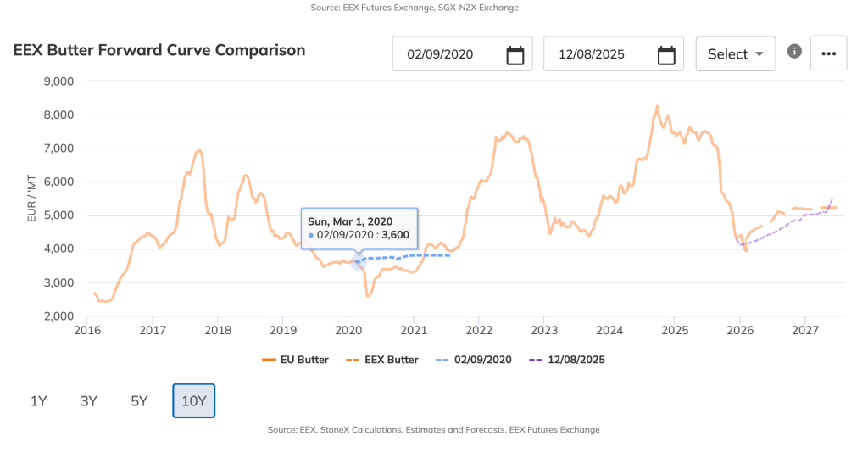Click the highlighted Mar 2020 chart data point

coord(359,261)
